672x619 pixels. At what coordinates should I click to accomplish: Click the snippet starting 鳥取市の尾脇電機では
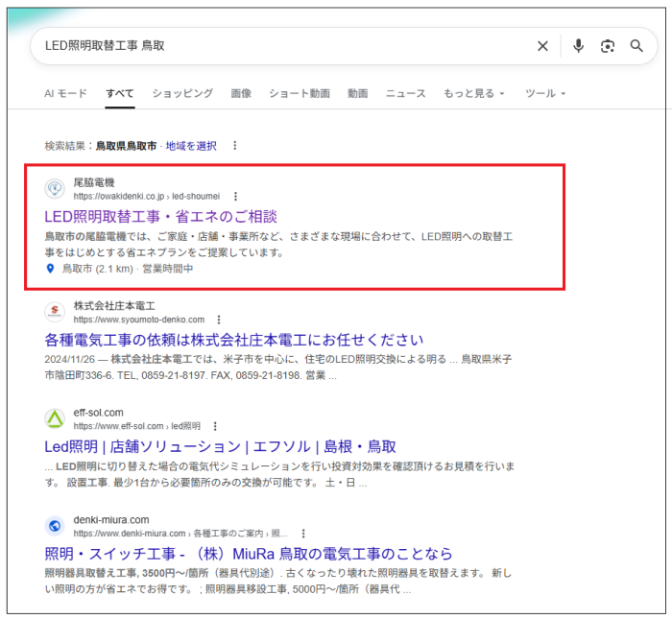(278, 244)
